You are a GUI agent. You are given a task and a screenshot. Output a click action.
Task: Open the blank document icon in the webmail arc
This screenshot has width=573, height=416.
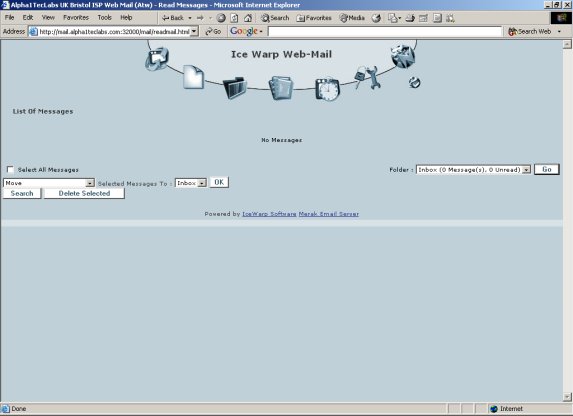[193, 77]
